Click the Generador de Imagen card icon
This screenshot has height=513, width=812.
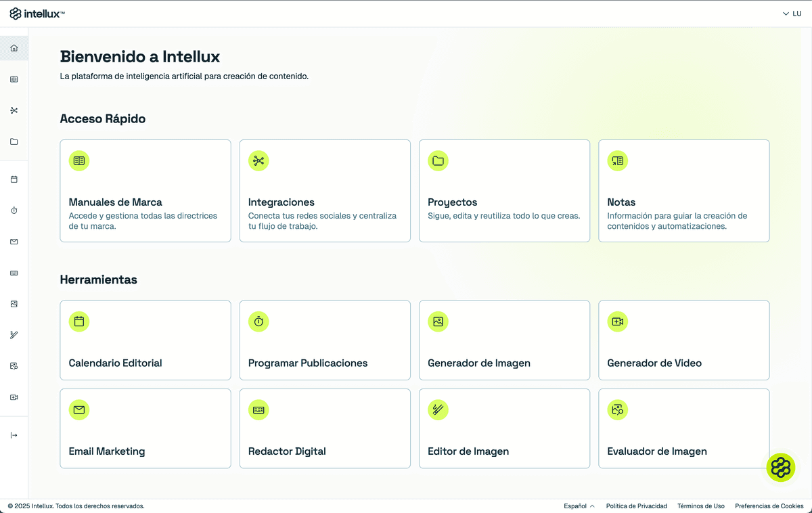coord(438,321)
